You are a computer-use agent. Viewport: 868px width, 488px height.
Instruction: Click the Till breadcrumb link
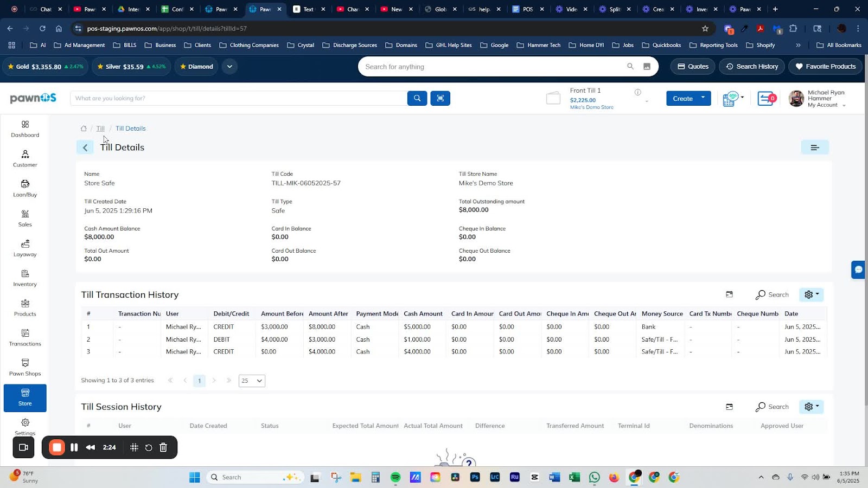coord(100,129)
